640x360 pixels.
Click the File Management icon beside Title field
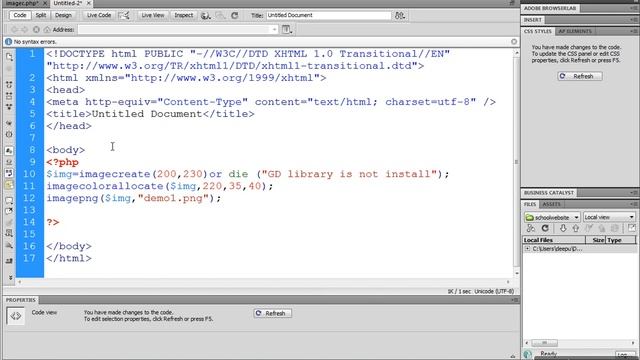pos(400,16)
